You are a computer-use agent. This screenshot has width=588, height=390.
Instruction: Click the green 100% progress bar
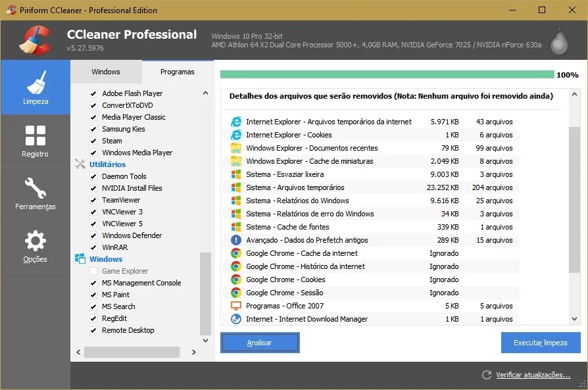pyautogui.click(x=387, y=74)
